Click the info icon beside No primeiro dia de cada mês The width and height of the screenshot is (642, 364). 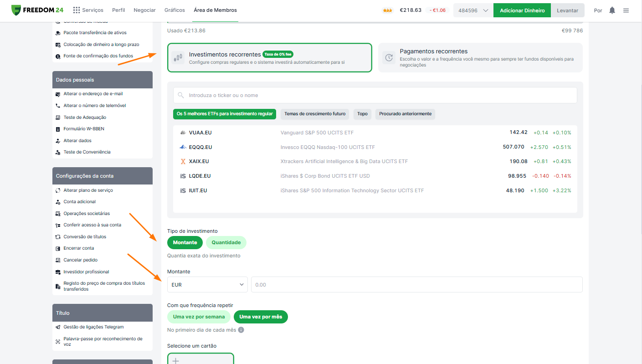241,330
